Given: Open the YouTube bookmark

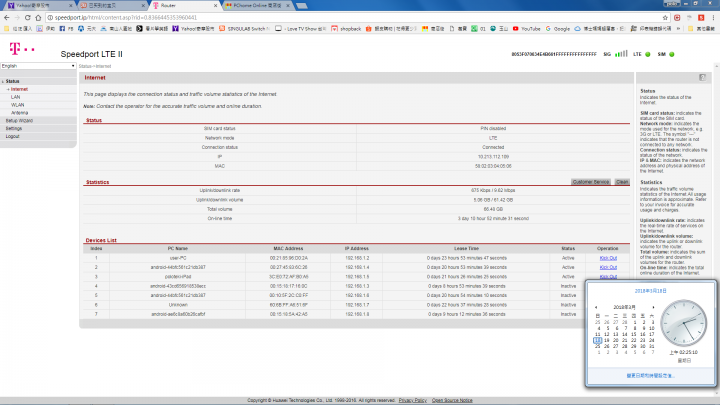Looking at the screenshot, I should click(x=526, y=28).
